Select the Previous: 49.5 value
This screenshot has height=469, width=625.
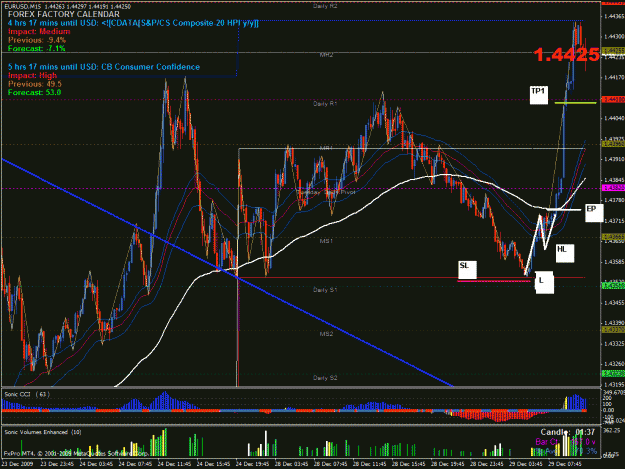(x=35, y=84)
